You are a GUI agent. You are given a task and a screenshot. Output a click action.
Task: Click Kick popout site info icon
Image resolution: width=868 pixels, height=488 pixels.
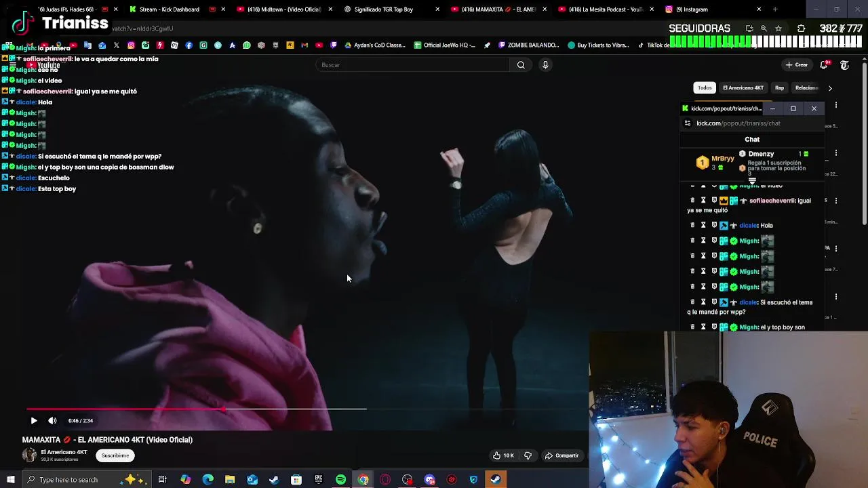point(688,123)
